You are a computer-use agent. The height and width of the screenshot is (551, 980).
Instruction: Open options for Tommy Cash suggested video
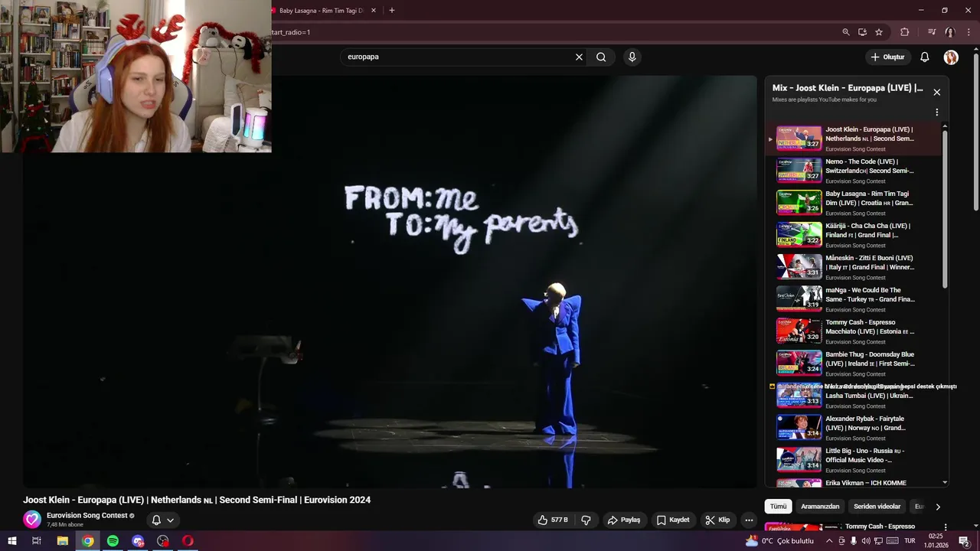(x=946, y=527)
